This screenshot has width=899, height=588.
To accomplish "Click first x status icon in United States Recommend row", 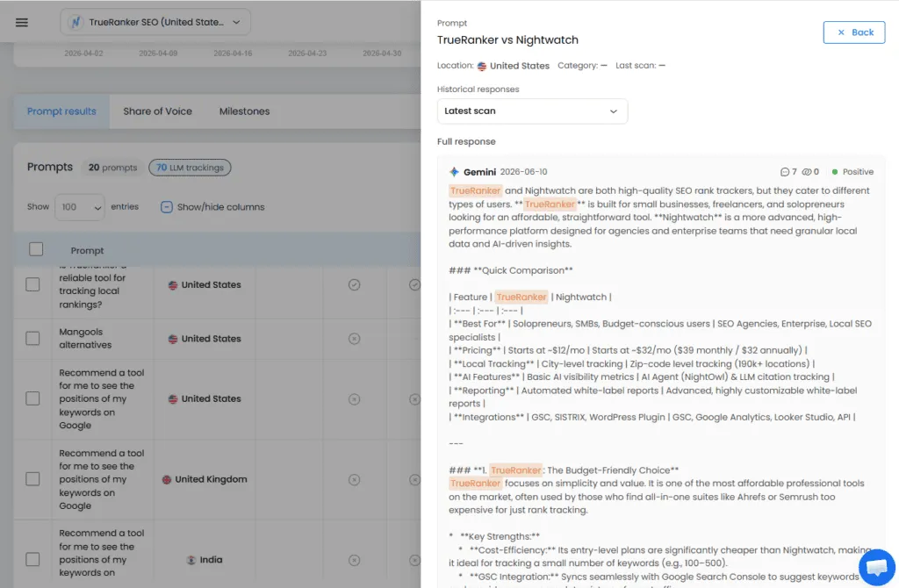I will tap(355, 399).
